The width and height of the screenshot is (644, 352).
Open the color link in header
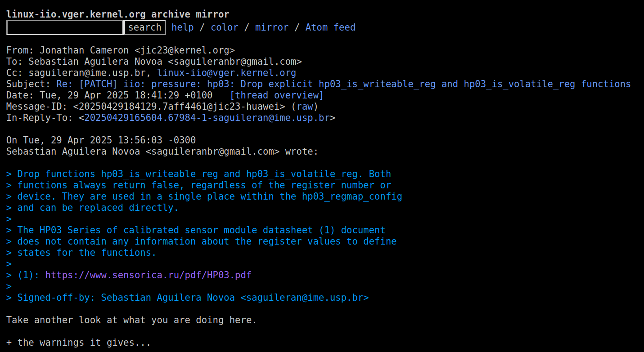pos(224,27)
